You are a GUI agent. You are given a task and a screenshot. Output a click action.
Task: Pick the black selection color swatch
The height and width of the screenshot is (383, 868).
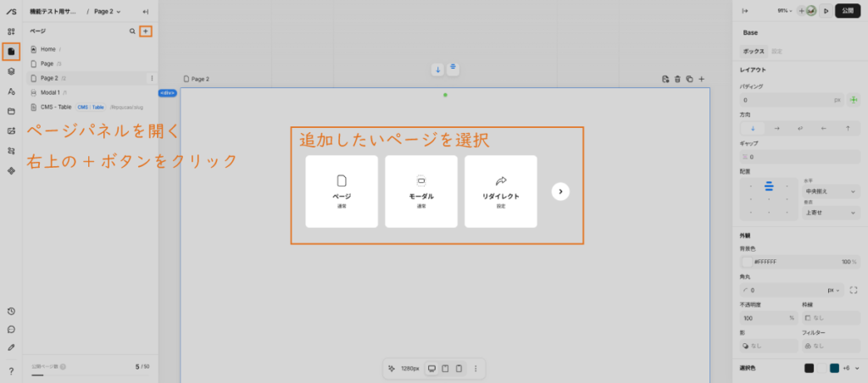810,368
